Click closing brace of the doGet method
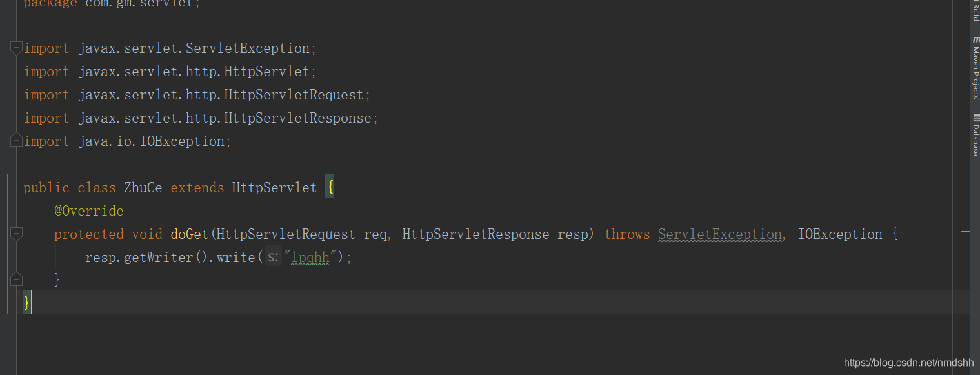This screenshot has width=980, height=375. coord(57,279)
